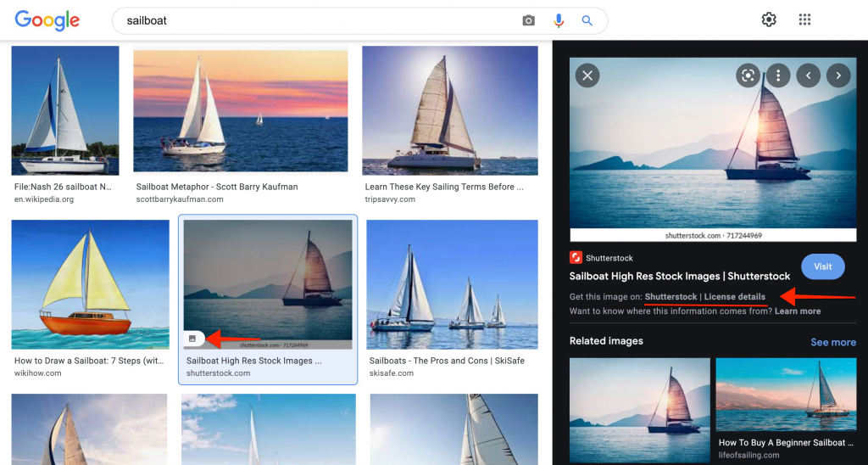Open three-dot more options menu
The image size is (868, 465).
[777, 76]
